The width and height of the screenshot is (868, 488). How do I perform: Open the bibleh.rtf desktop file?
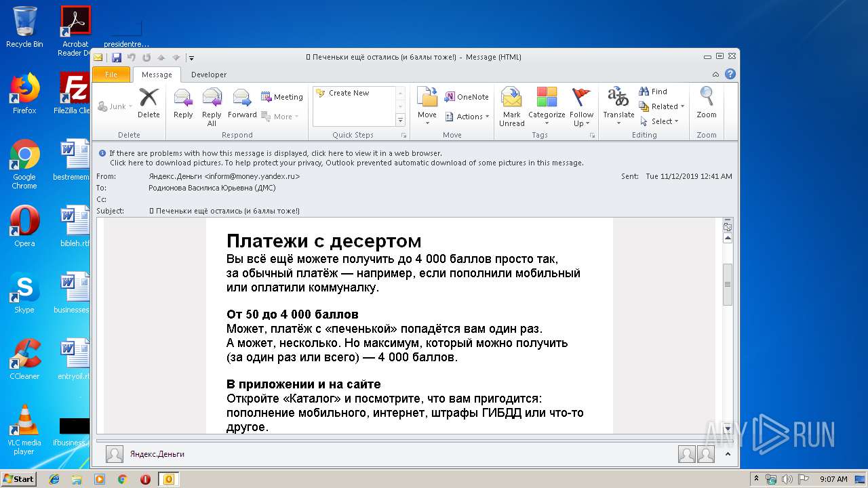75,226
